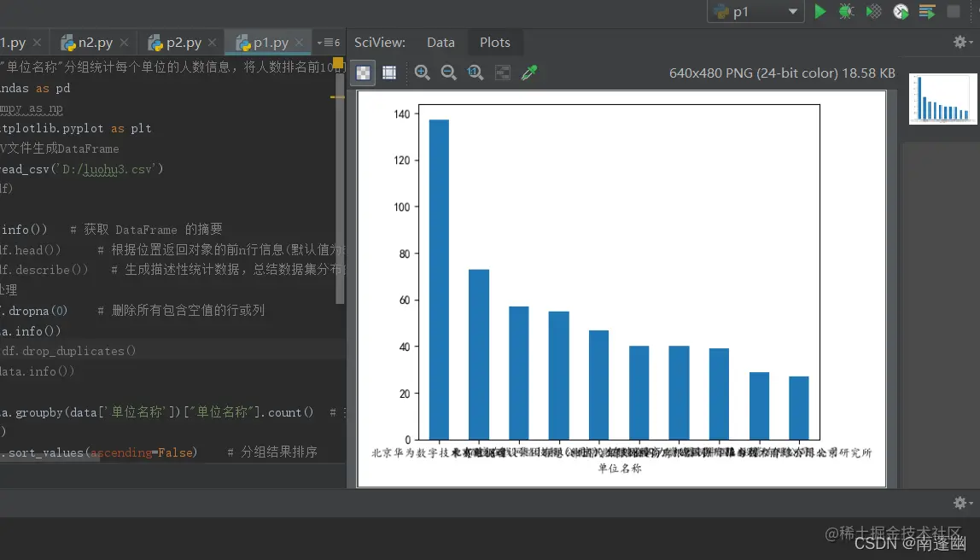Click the image info text 640x480 PNG
The height and width of the screenshot is (560, 980).
782,73
